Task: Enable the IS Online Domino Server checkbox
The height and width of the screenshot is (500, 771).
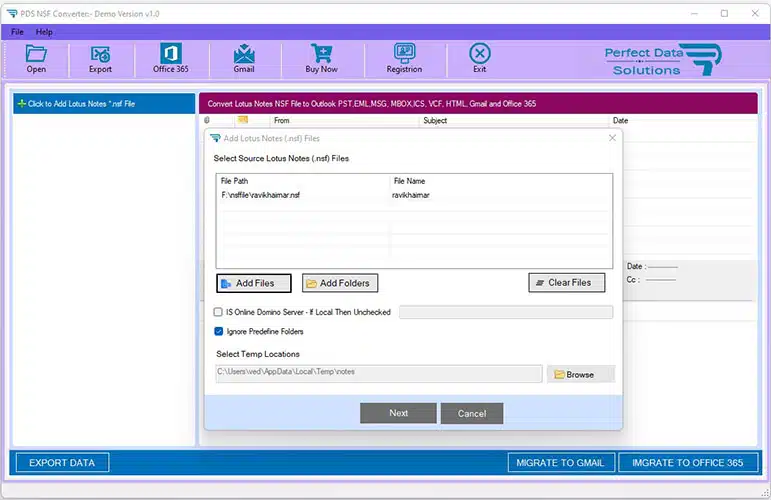Action: (218, 312)
